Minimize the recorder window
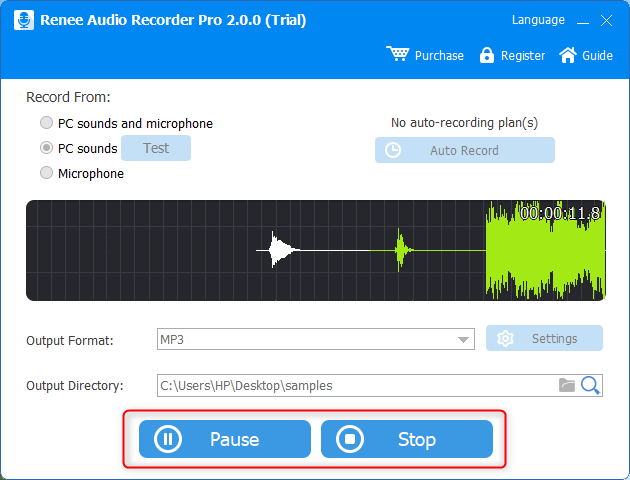Viewport: 630px width, 480px height. pyautogui.click(x=583, y=21)
